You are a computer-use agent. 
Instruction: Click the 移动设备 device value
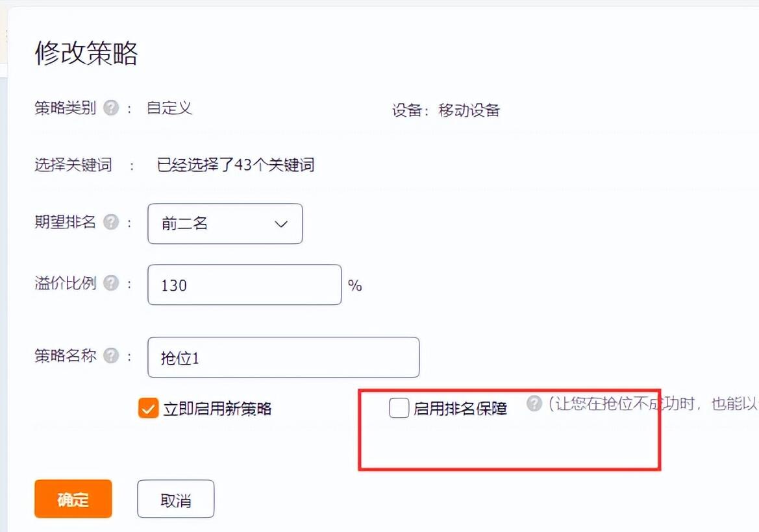coord(469,110)
